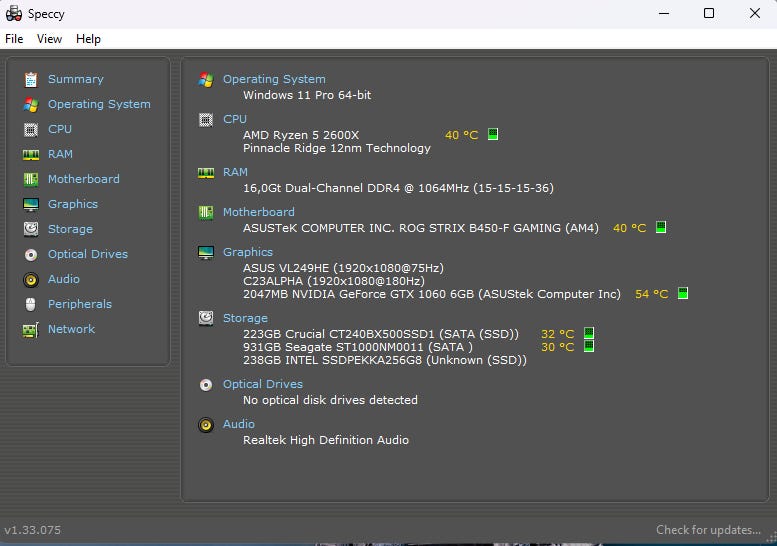Image resolution: width=777 pixels, height=546 pixels.
Task: Click the Graphics heading link in summary
Action: point(248,252)
